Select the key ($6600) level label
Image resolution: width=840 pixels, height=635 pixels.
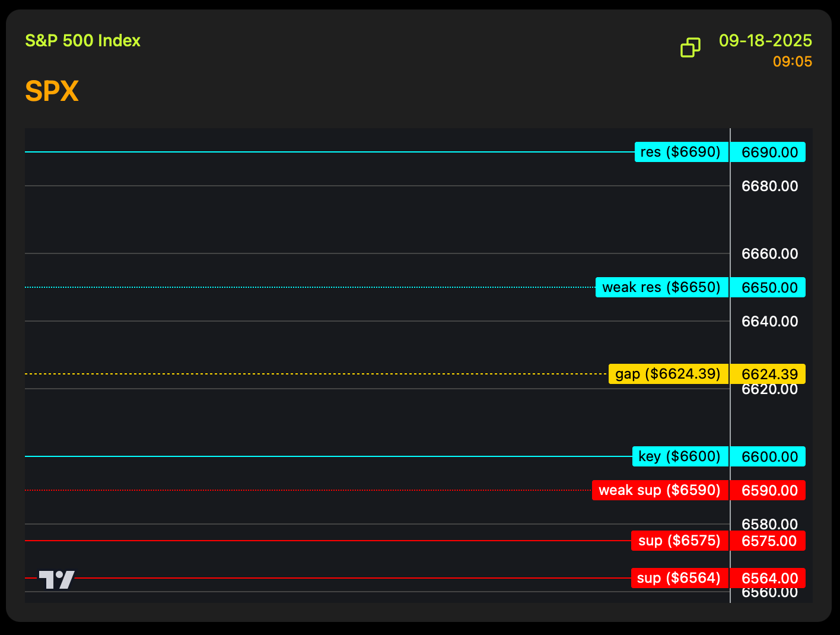tap(680, 456)
